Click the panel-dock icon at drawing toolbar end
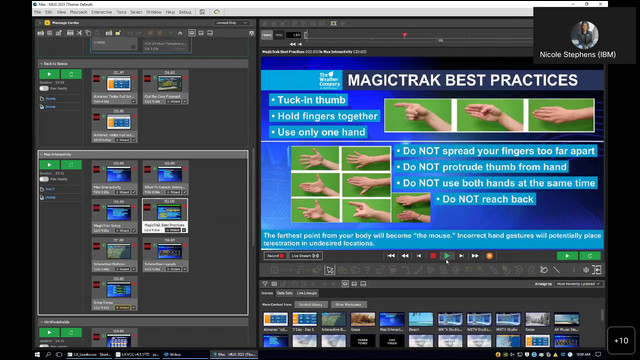The height and width of the screenshot is (360, 640). tap(596, 270)
